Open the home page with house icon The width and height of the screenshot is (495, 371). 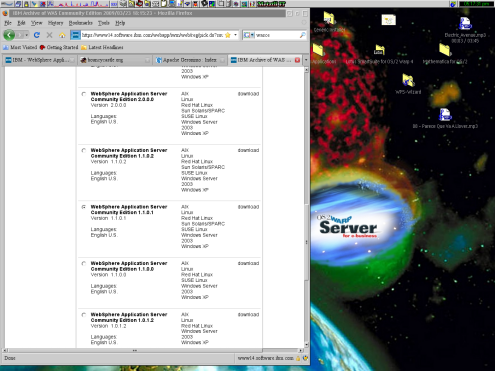tap(62, 35)
